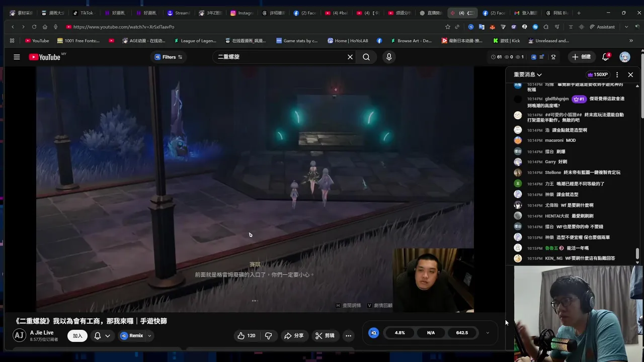Expand the live chat 重要消息 dropdown

[x=528, y=74]
